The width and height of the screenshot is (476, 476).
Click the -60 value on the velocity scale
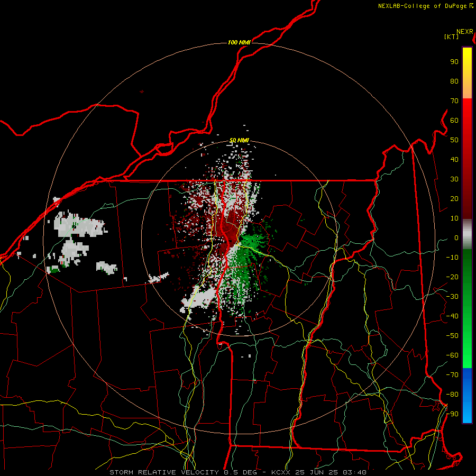pyautogui.click(x=452, y=355)
